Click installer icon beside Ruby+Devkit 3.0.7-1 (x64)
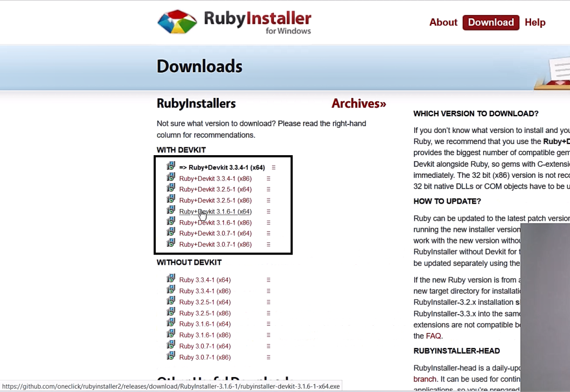Screen dimensions: 570x392 pyautogui.click(x=171, y=232)
